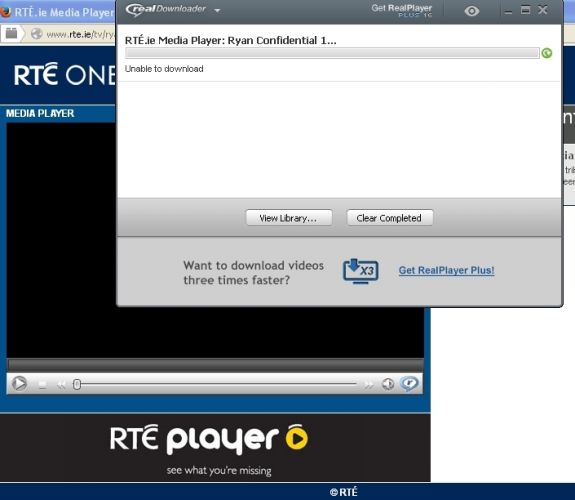Click the fast forward button in media player
575x500 pixels.
369,384
